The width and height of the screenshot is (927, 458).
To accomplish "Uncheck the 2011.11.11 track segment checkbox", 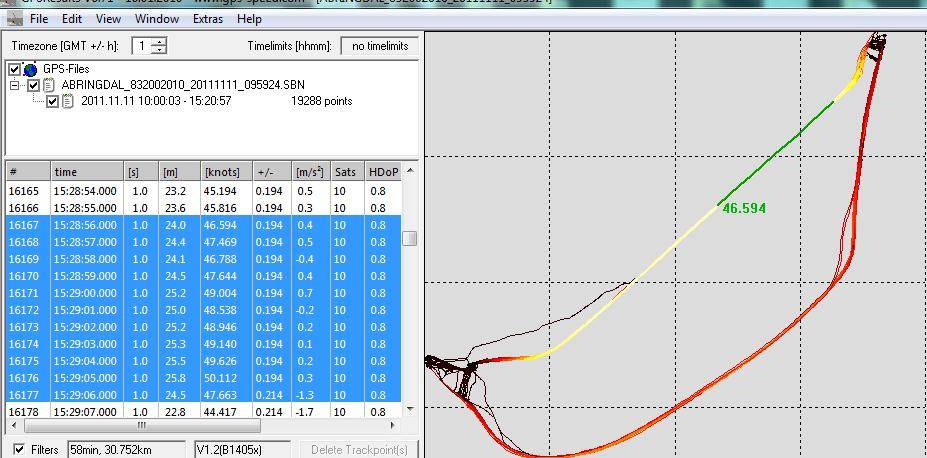I will 53,101.
